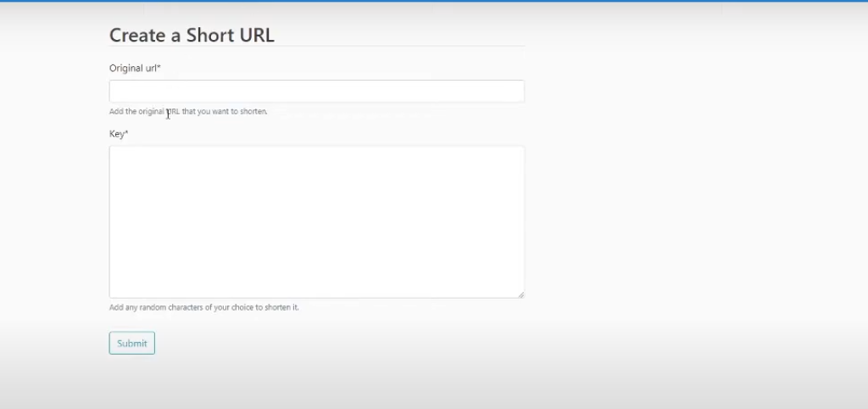Submit the short URL form

[131, 343]
